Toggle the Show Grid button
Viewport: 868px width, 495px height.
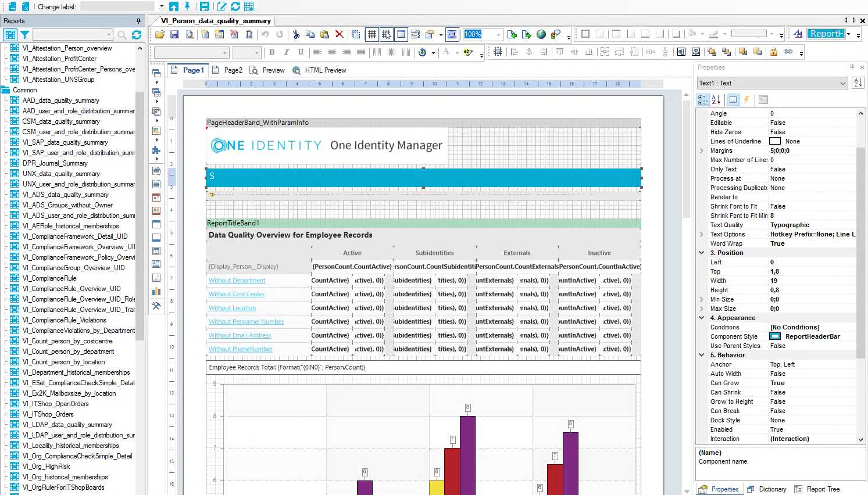tap(372, 34)
